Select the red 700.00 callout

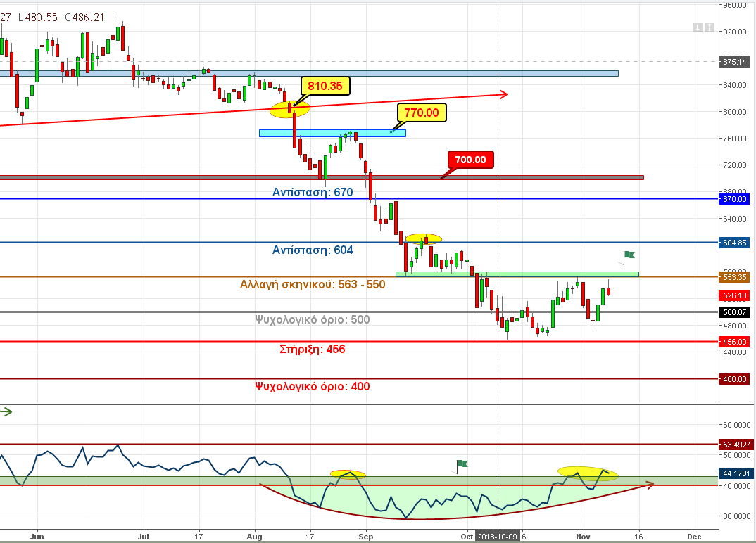click(x=471, y=160)
